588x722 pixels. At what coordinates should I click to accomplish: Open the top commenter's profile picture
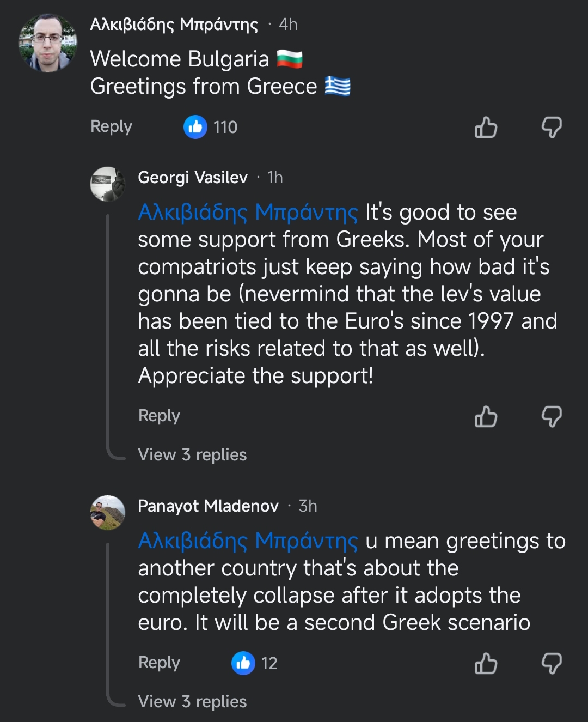[x=48, y=43]
